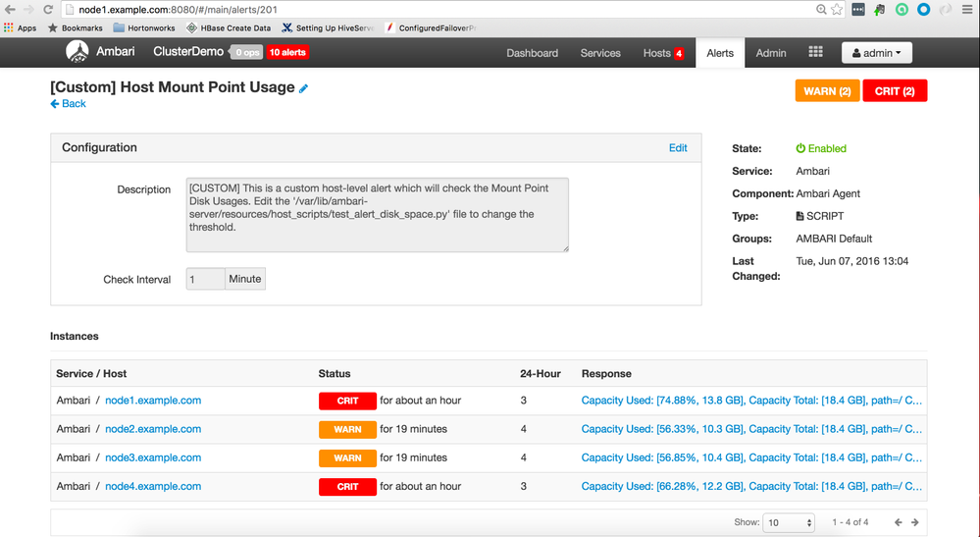The height and width of the screenshot is (537, 980).
Task: Open node3.example.com host link
Action: [153, 458]
